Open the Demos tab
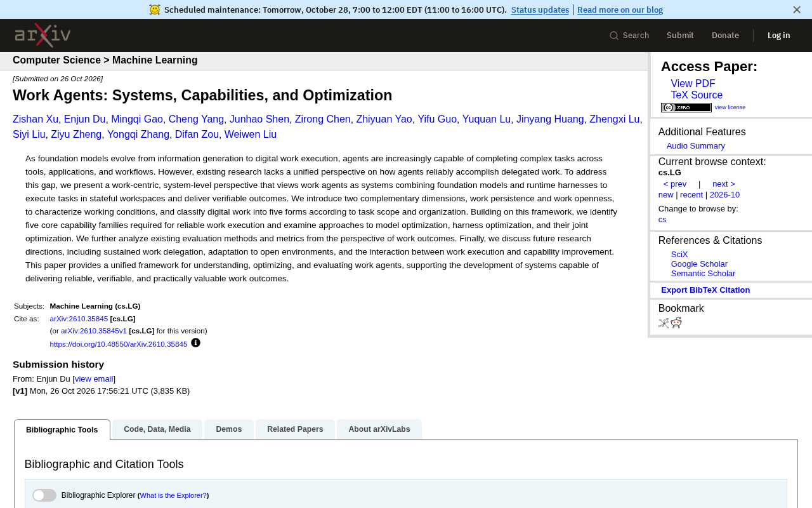 (229, 429)
